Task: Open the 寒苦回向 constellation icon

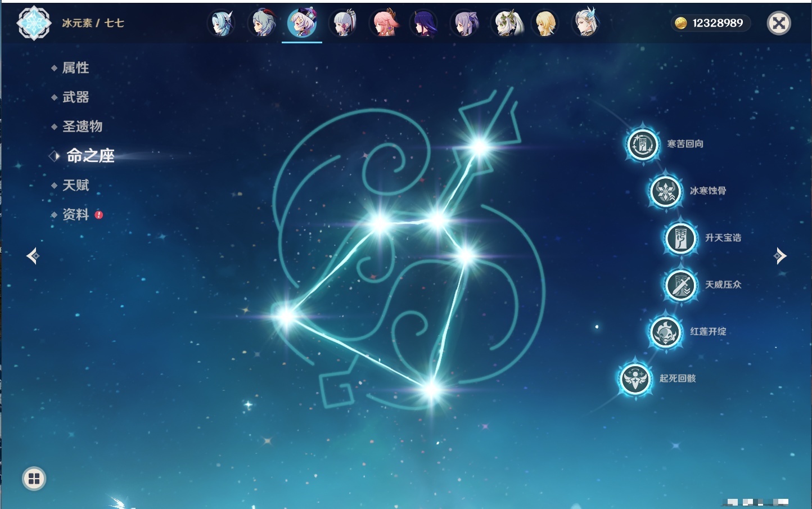Action: click(643, 145)
